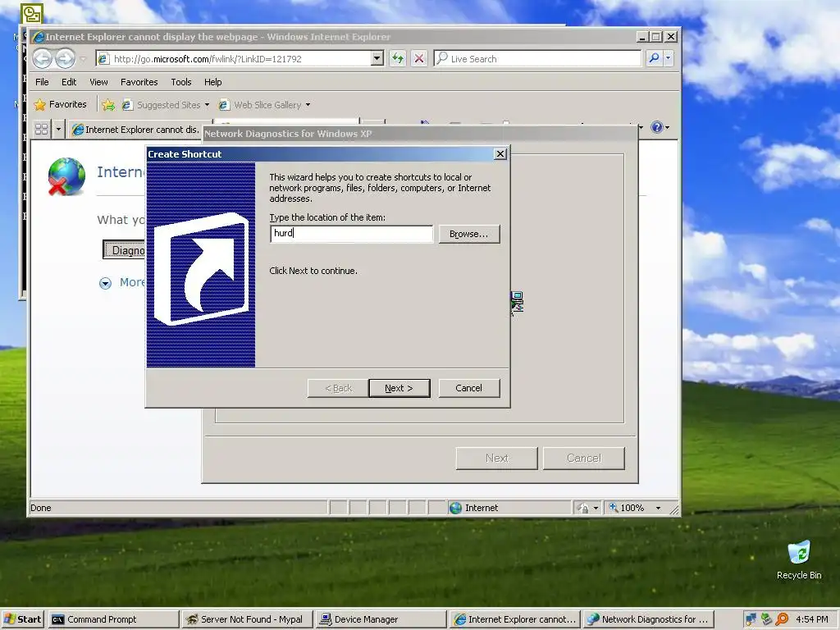Open the address bar history dropdown
Viewport: 840px width, 630px height.
[377, 58]
